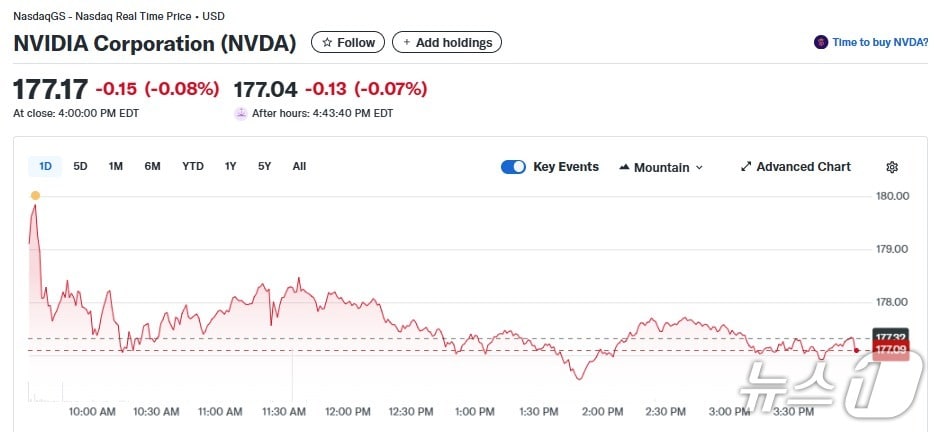This screenshot has width=937, height=432.
Task: Click the orange key event marker dot
Action: click(35, 195)
